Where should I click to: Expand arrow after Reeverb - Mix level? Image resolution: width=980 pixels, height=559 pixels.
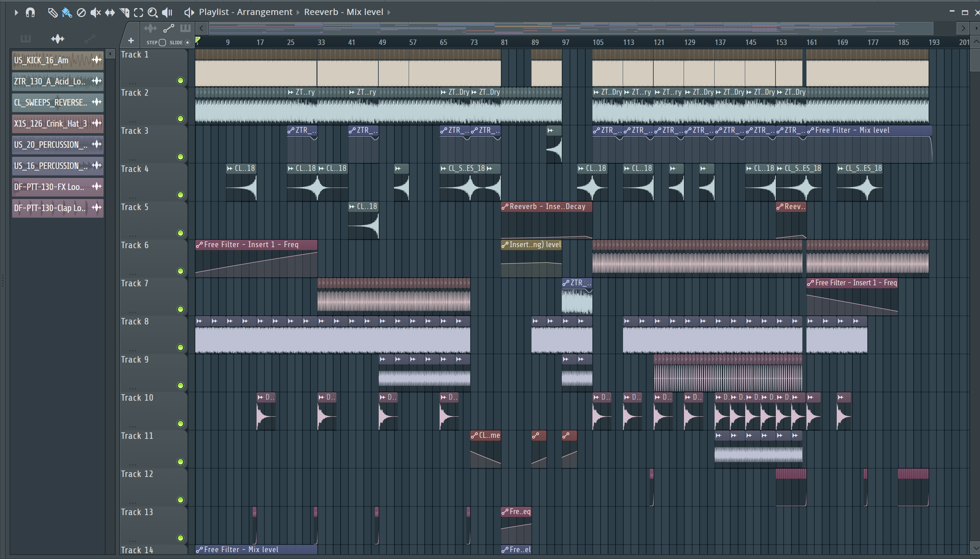[389, 12]
